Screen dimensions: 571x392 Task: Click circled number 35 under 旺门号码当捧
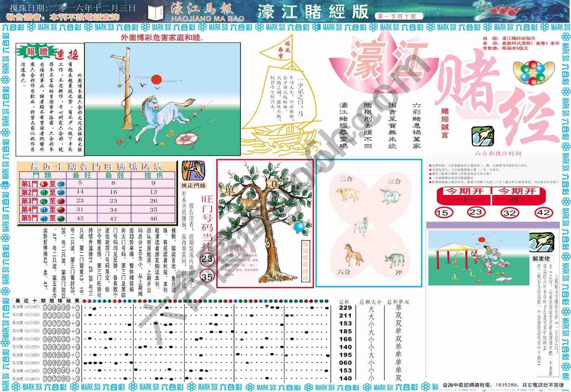207,276
